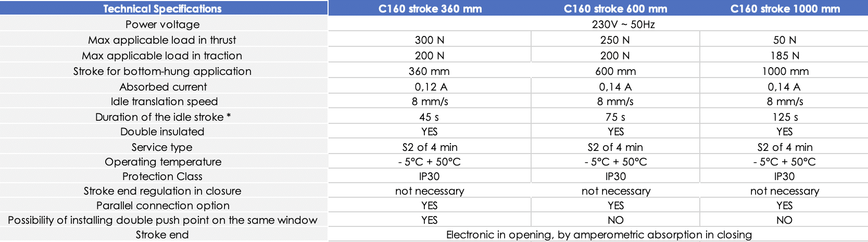The width and height of the screenshot is (868, 242).
Task: Click the Technical Specifications header cell
Action: [163, 8]
